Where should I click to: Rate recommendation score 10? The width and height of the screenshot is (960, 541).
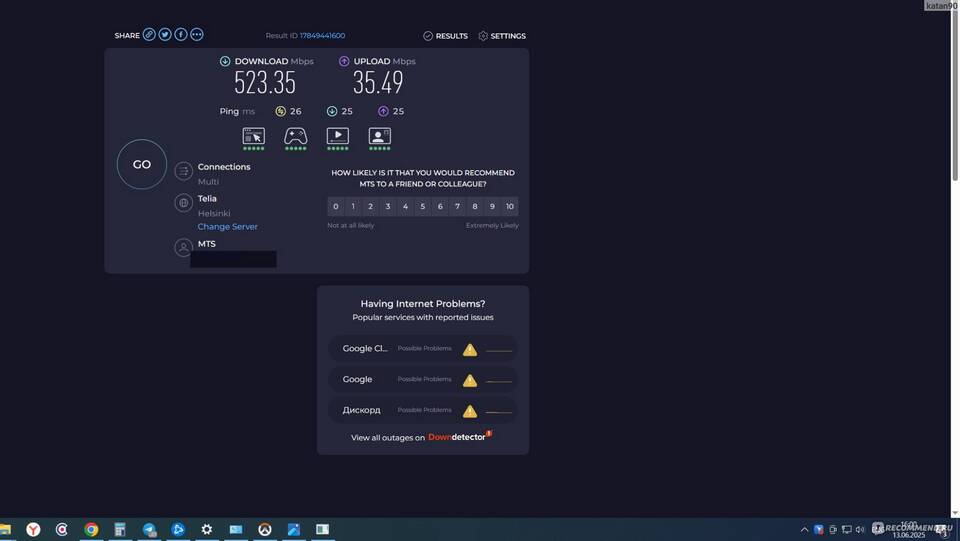(x=510, y=206)
